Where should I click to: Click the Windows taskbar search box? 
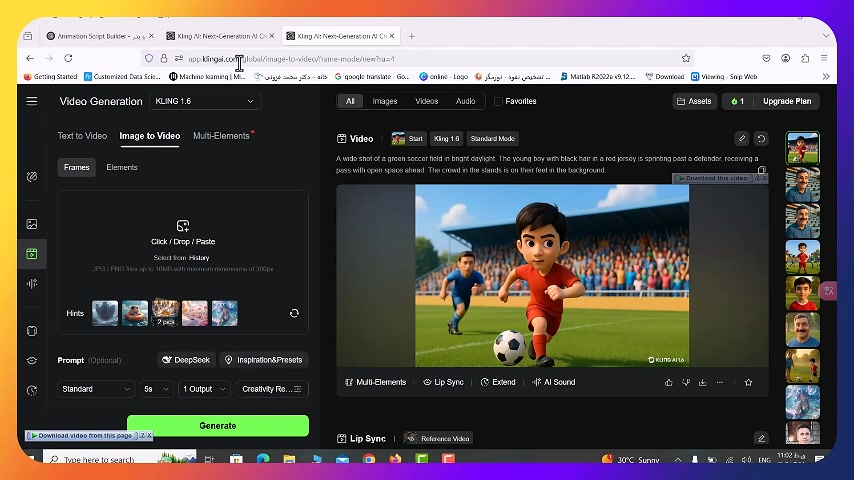coord(120,459)
